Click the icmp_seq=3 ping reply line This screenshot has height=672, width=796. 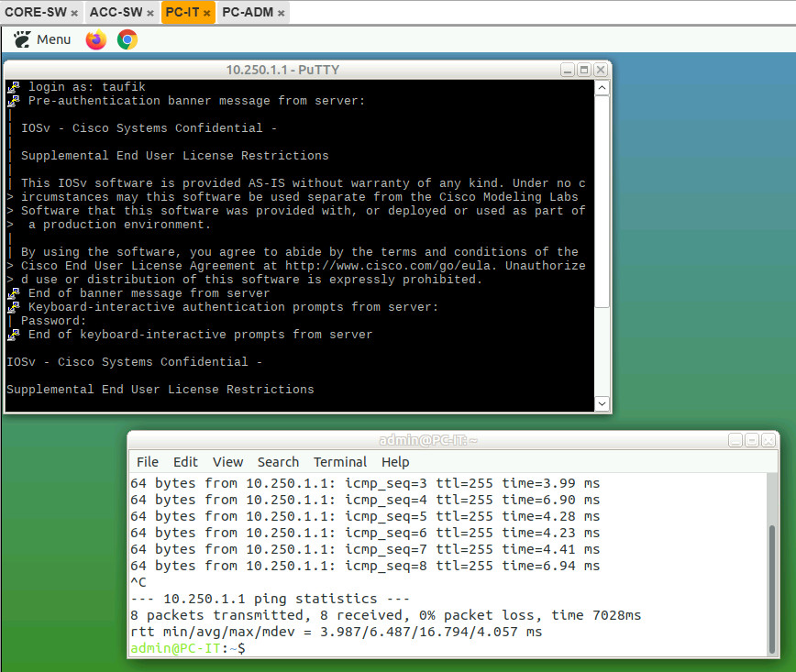365,482
